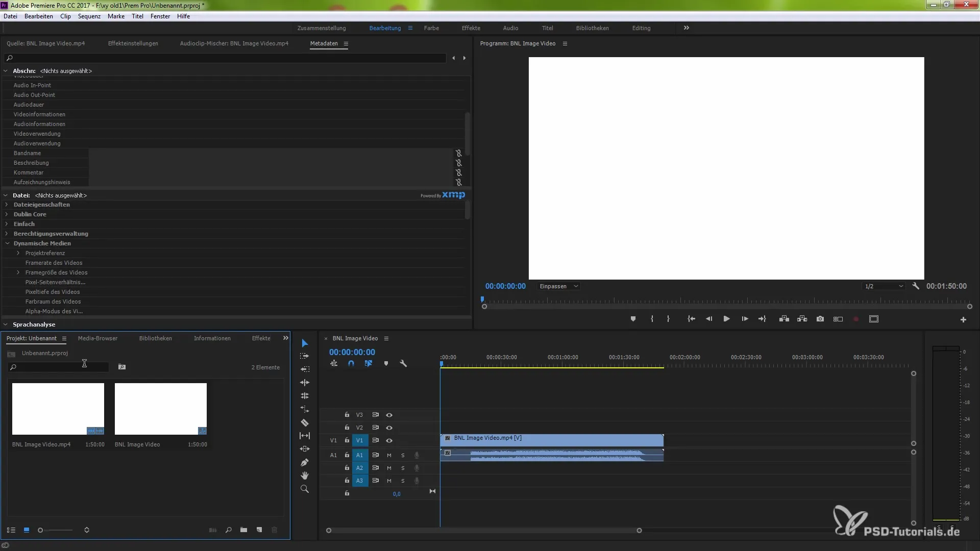Mark Out point in Program monitor
980x551 pixels.
668,319
